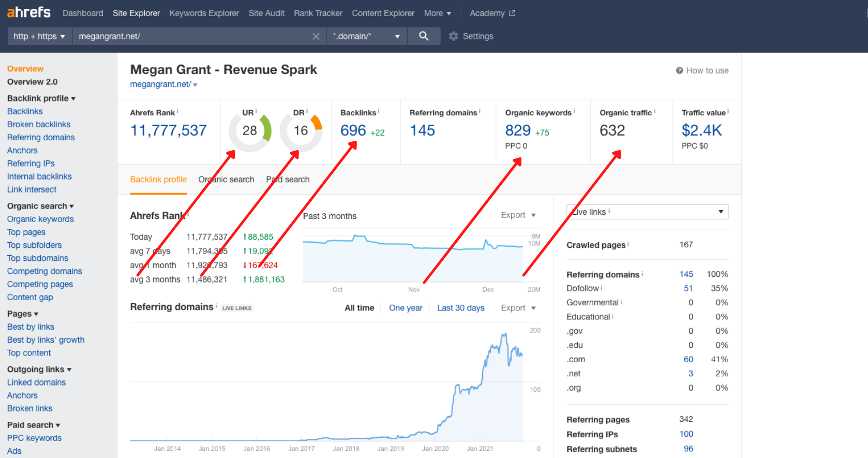This screenshot has height=458, width=868.
Task: Click the 829 organic keywords count
Action: (518, 130)
